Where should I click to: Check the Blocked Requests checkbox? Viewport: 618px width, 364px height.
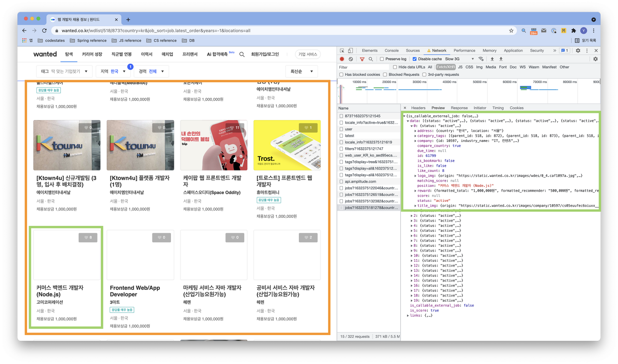pyautogui.click(x=385, y=75)
